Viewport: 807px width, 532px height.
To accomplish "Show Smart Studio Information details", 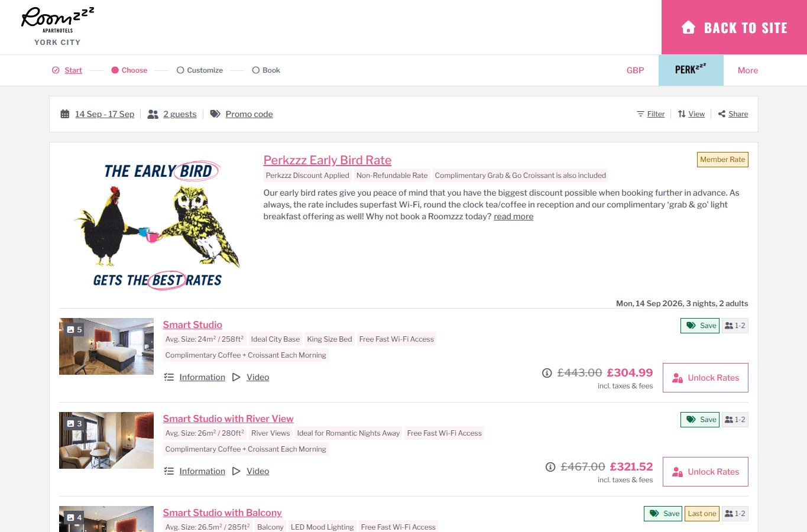I will 202,377.
